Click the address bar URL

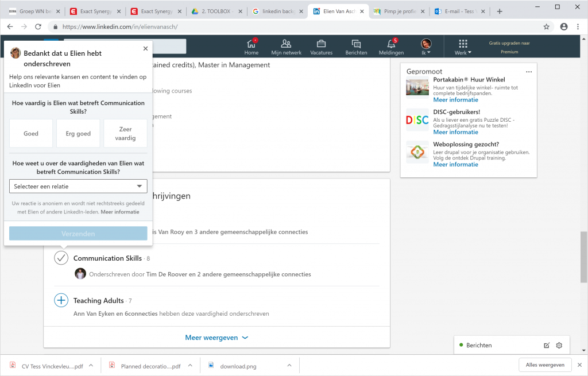click(120, 26)
